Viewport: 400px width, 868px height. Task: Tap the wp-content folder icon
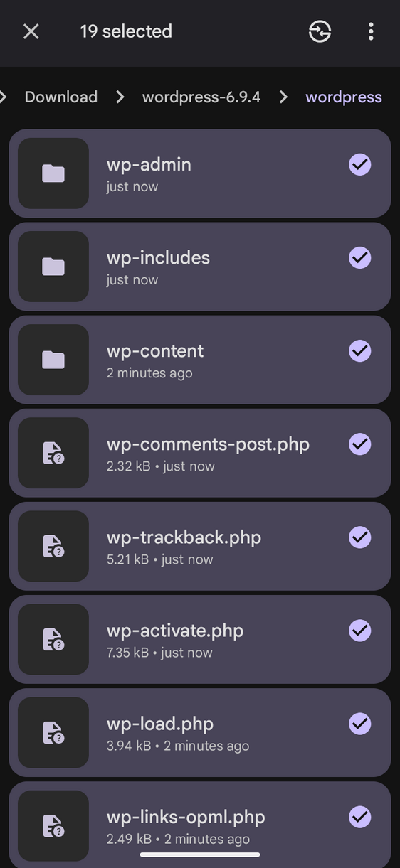[53, 360]
